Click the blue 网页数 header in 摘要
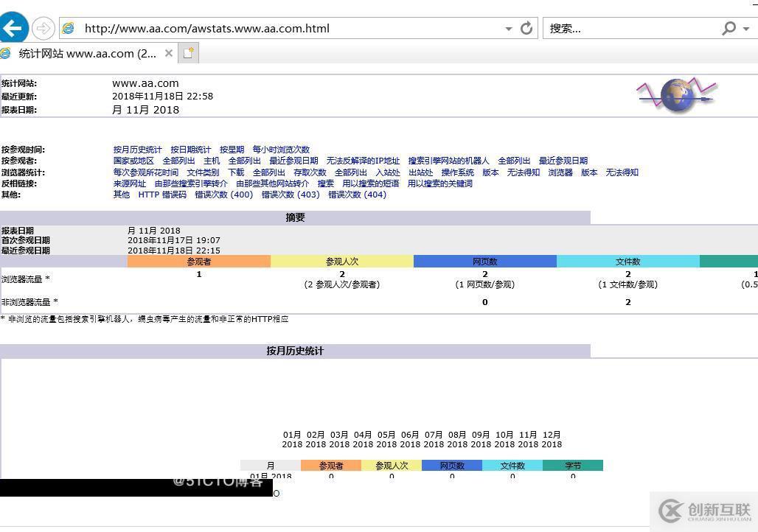This screenshot has height=532, width=758. coord(485,262)
